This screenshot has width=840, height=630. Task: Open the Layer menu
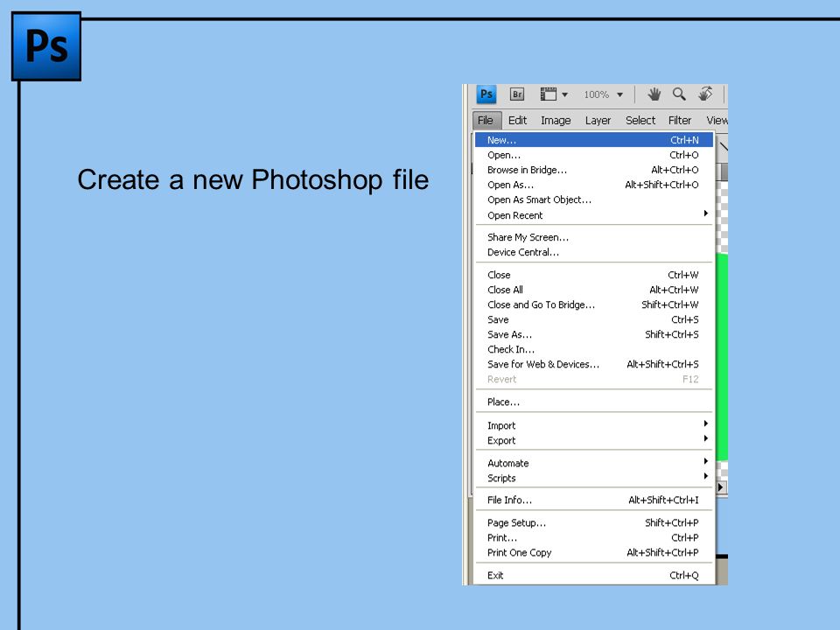[598, 120]
